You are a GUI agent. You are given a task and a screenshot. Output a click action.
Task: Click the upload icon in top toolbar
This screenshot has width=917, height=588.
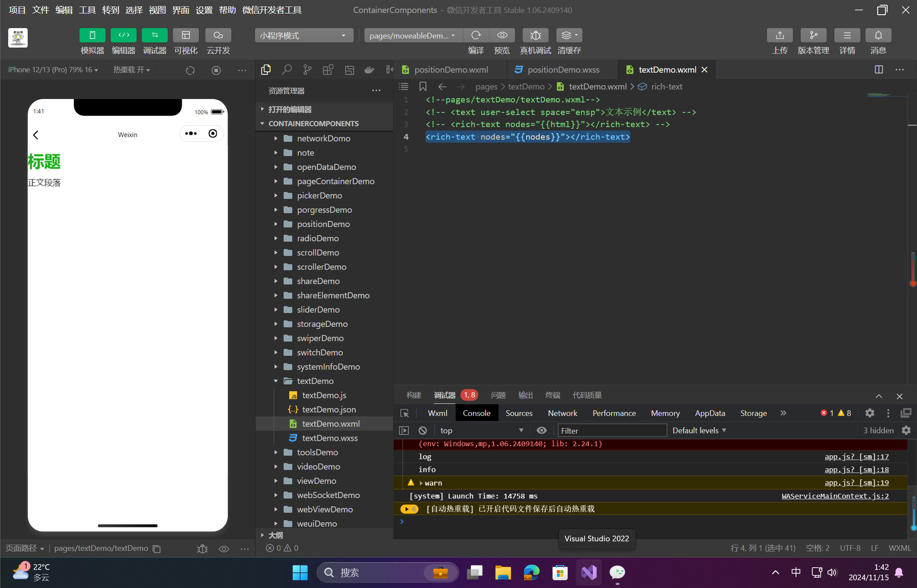click(780, 35)
